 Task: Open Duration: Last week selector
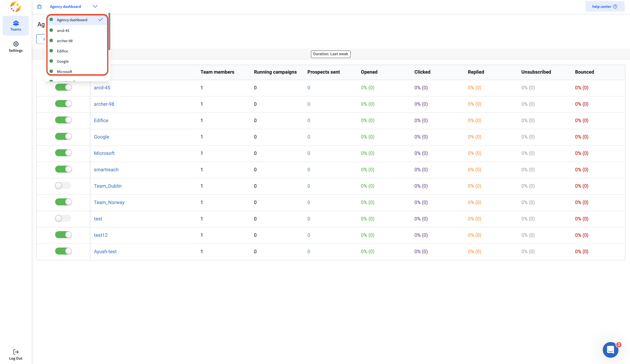tap(330, 54)
